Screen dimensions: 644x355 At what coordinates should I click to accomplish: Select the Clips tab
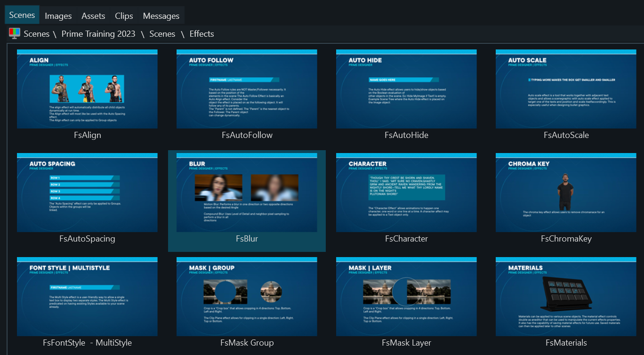point(124,16)
